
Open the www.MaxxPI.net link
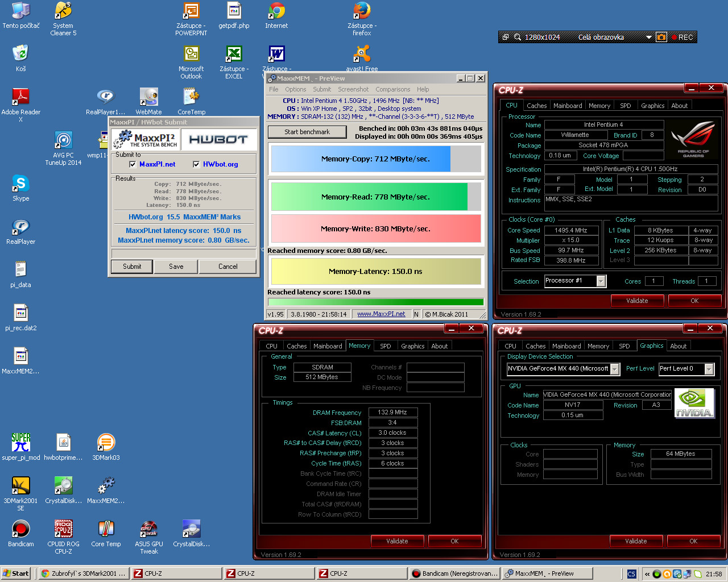point(381,314)
